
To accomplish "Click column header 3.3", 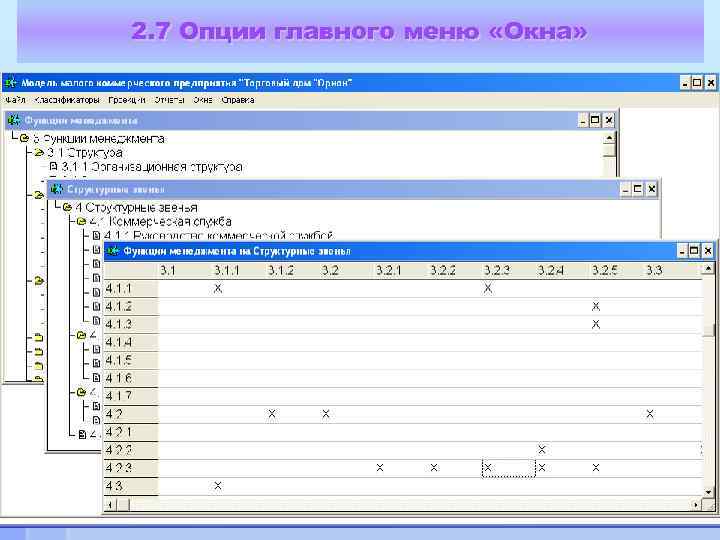I will (x=654, y=270).
